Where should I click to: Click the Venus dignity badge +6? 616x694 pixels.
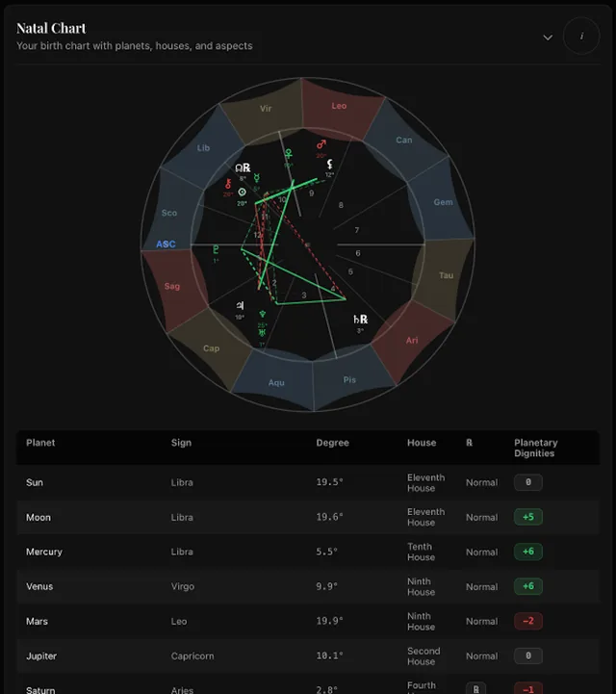point(528,586)
